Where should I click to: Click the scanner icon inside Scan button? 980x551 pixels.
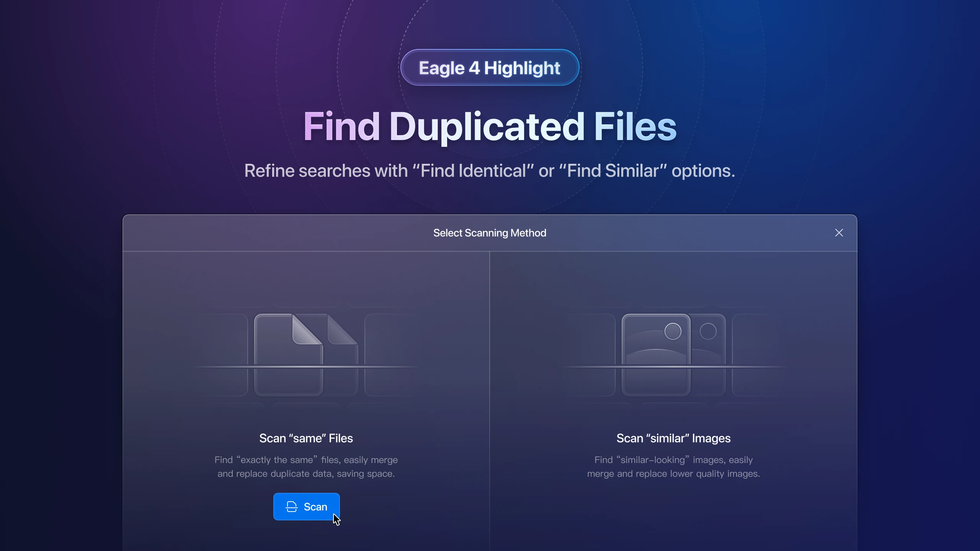coord(291,507)
